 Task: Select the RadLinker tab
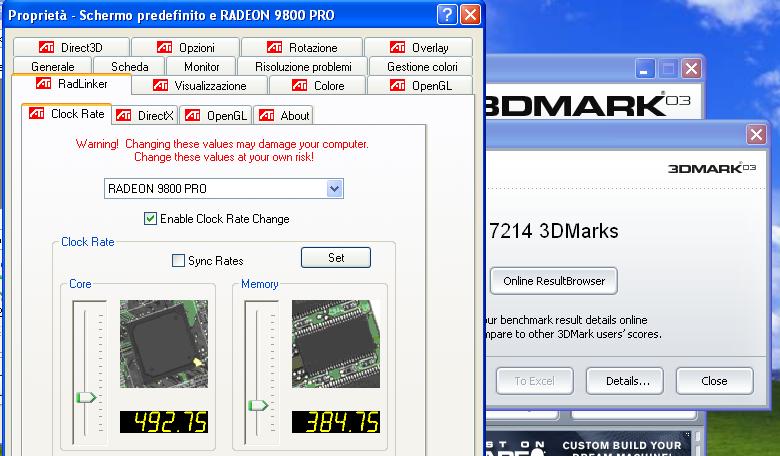click(72, 84)
